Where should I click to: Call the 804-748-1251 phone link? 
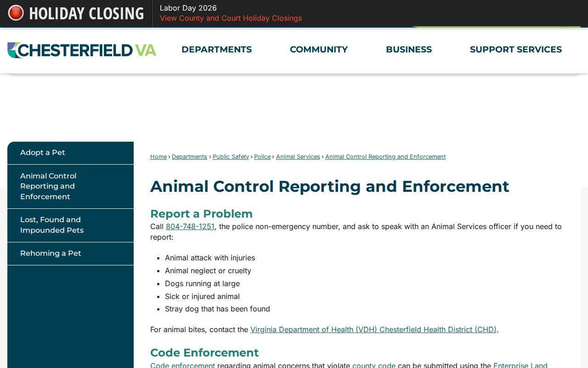[190, 226]
